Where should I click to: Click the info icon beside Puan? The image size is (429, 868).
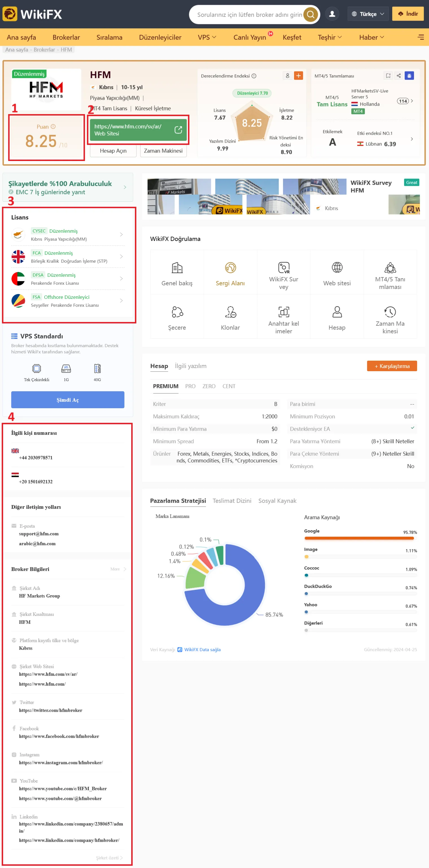point(53,127)
